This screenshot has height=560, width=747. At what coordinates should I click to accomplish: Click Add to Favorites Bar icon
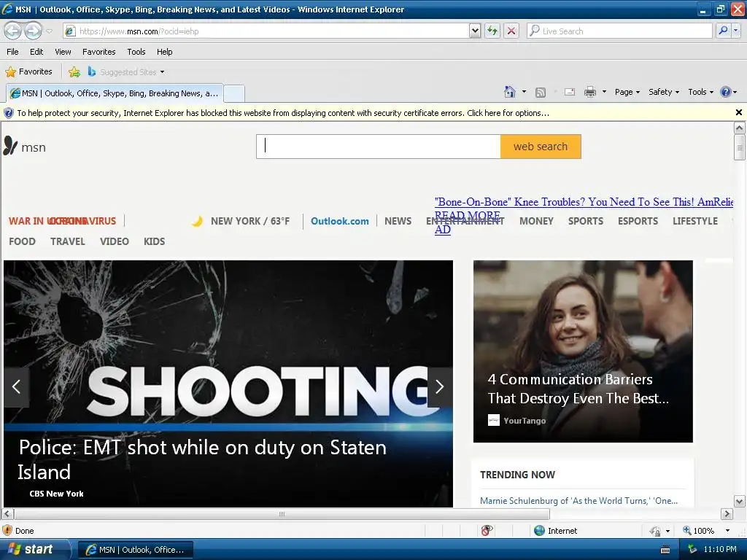point(74,72)
